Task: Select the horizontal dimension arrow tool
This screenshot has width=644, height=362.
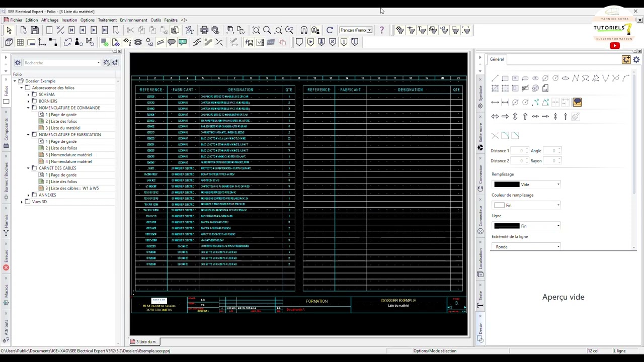Action: [x=495, y=102]
